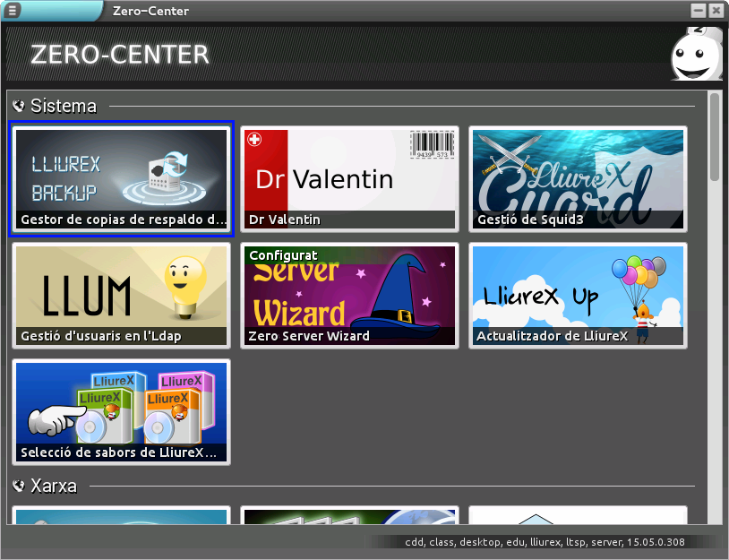Open LLUM Ldap user management
Viewport: 729px width, 560px height.
coord(122,295)
